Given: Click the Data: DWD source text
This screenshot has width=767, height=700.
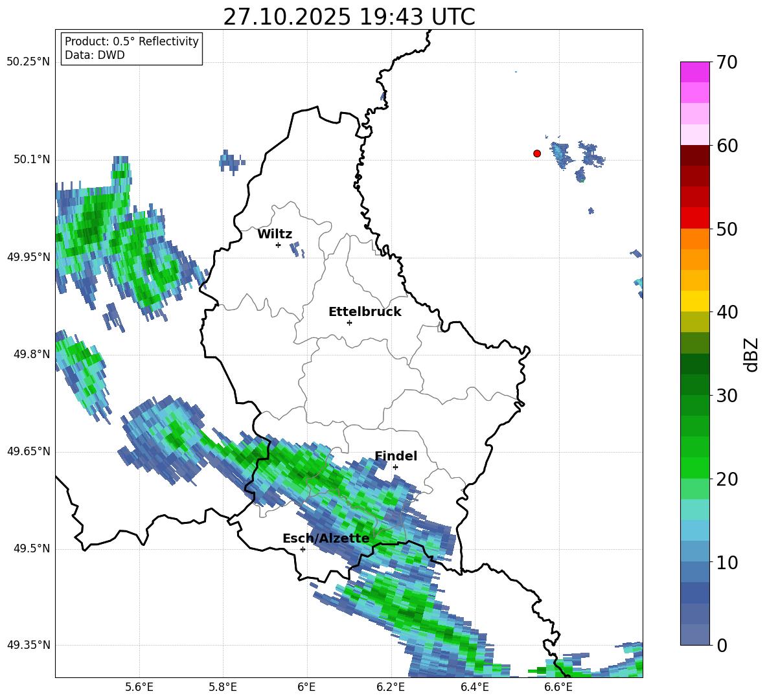Looking at the screenshot, I should pos(95,55).
